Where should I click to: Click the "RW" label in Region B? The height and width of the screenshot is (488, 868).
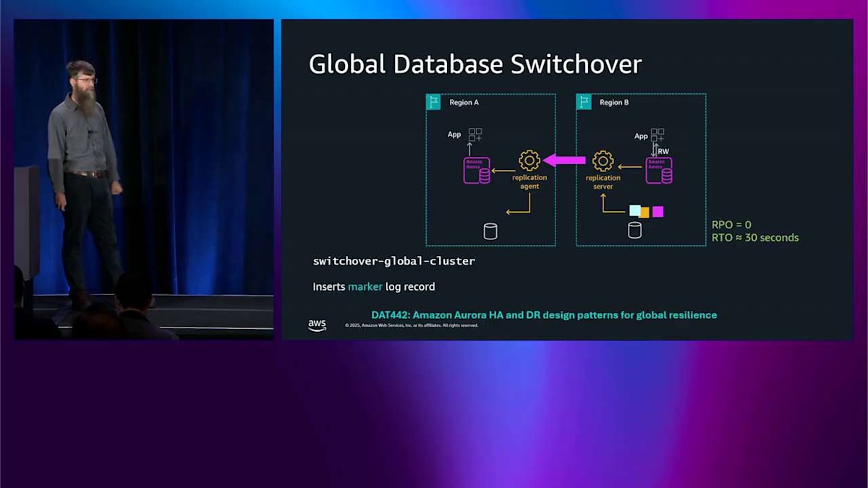(663, 152)
